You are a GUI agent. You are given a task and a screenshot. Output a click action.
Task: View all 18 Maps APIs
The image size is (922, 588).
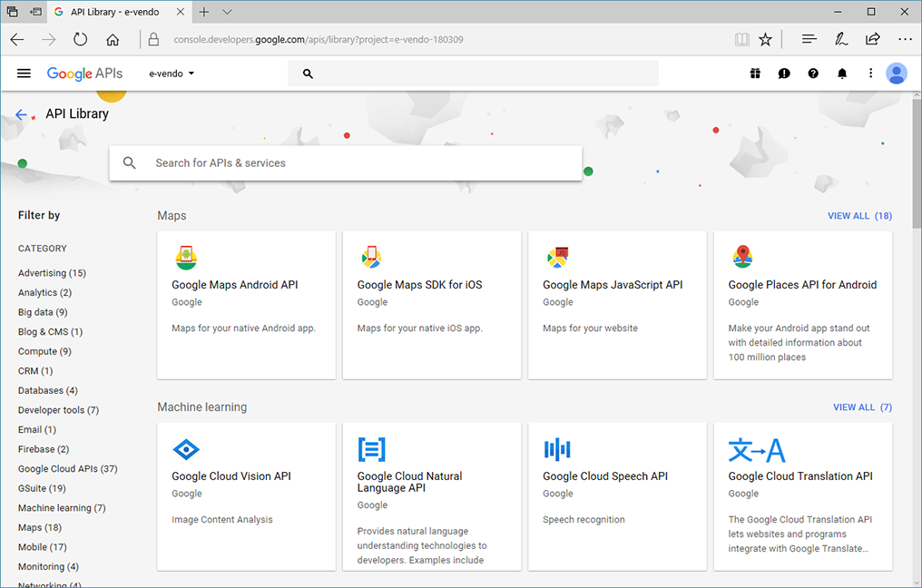(x=859, y=216)
